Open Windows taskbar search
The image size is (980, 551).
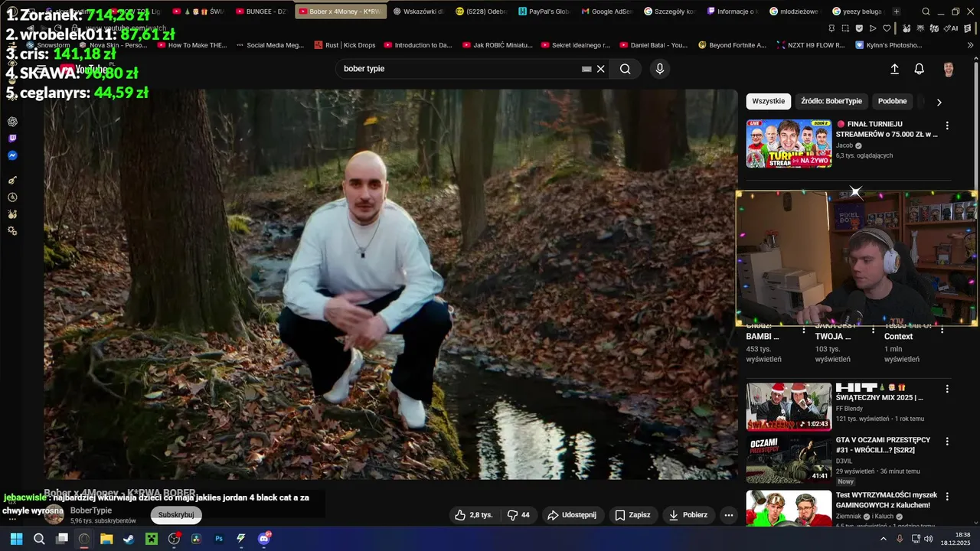(39, 539)
